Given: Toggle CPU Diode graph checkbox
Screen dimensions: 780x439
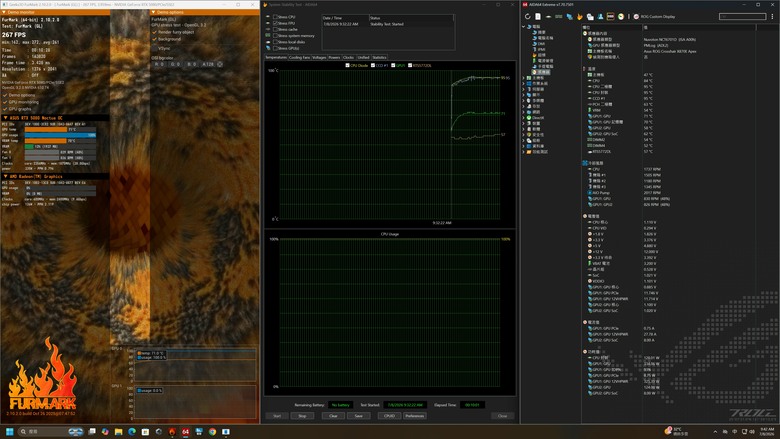Looking at the screenshot, I should click(347, 65).
